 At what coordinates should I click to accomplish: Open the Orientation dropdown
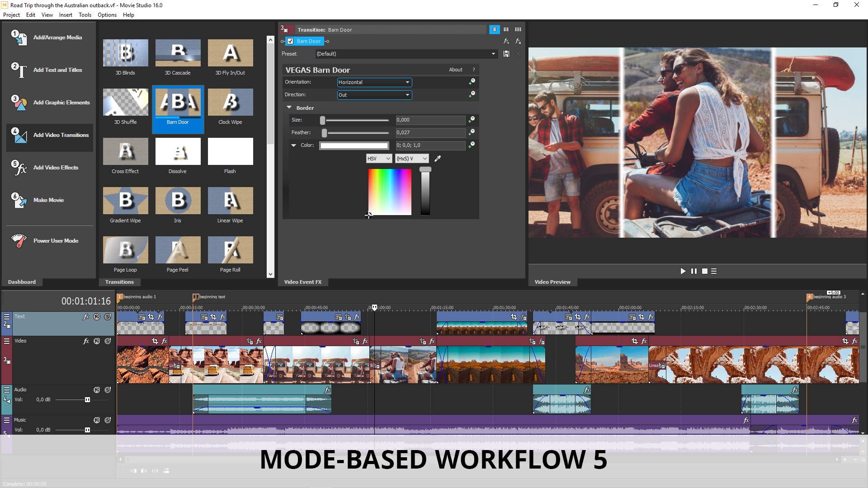click(x=374, y=82)
